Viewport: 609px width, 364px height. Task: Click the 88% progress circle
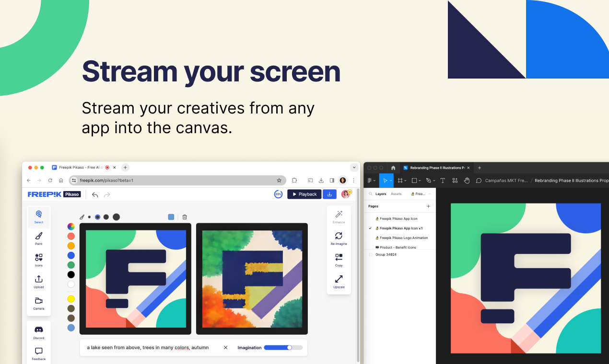pyautogui.click(x=278, y=194)
